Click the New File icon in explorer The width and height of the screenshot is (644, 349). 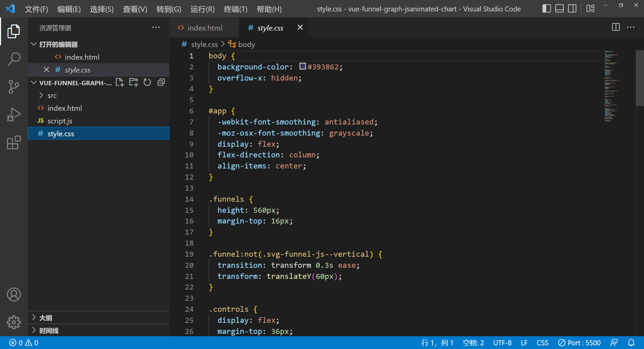120,83
